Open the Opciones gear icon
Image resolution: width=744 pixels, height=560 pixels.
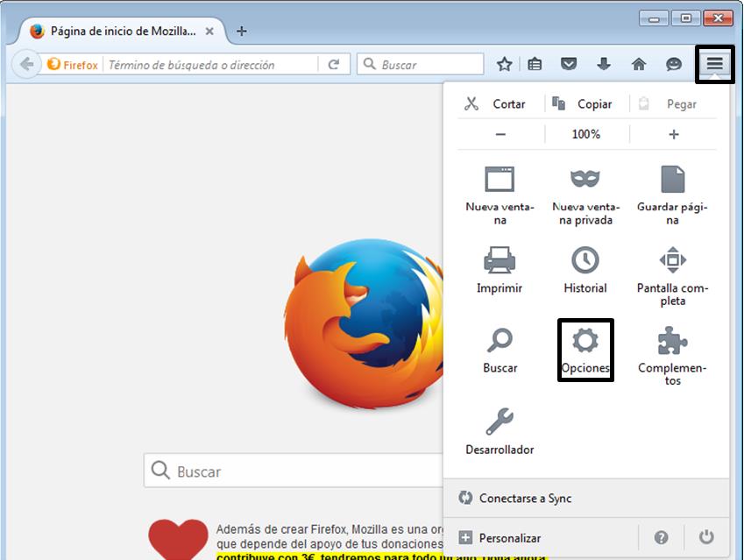tap(585, 342)
